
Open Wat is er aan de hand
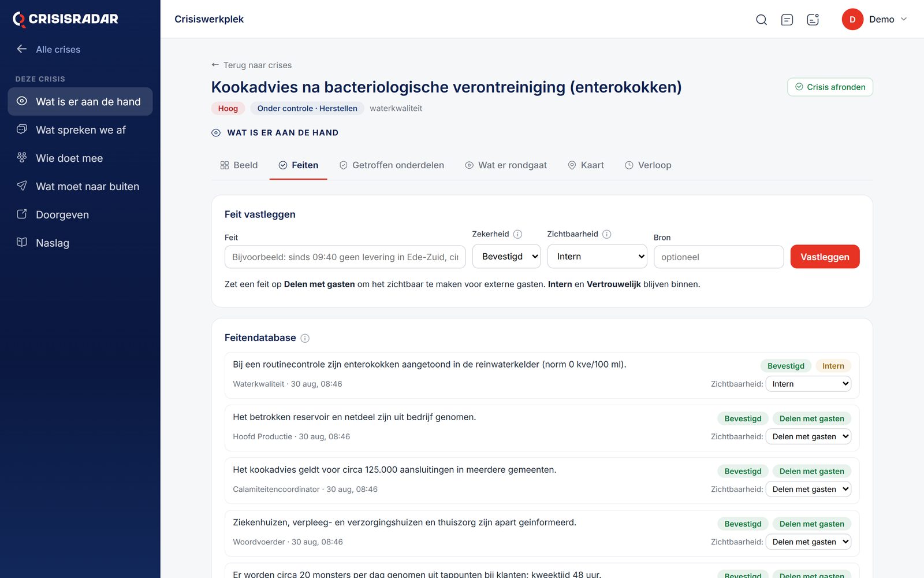pos(80,102)
